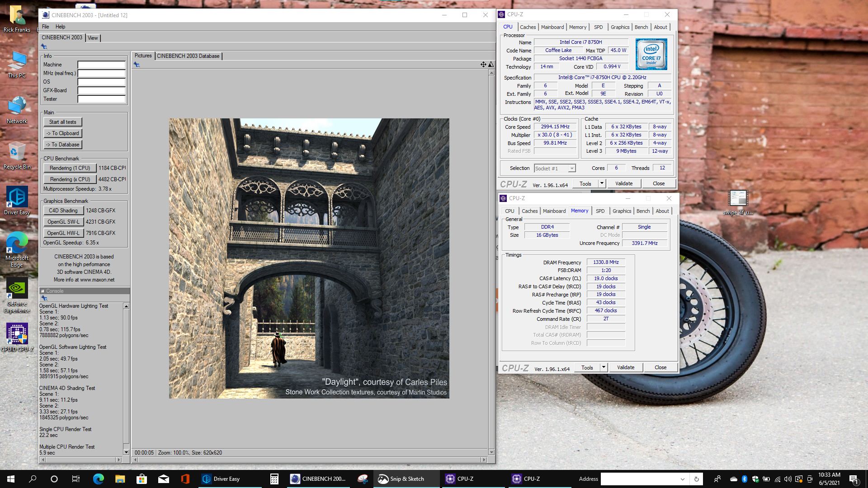
Task: Click the zoom triangle icon in Pictures toolbar
Action: pos(491,65)
